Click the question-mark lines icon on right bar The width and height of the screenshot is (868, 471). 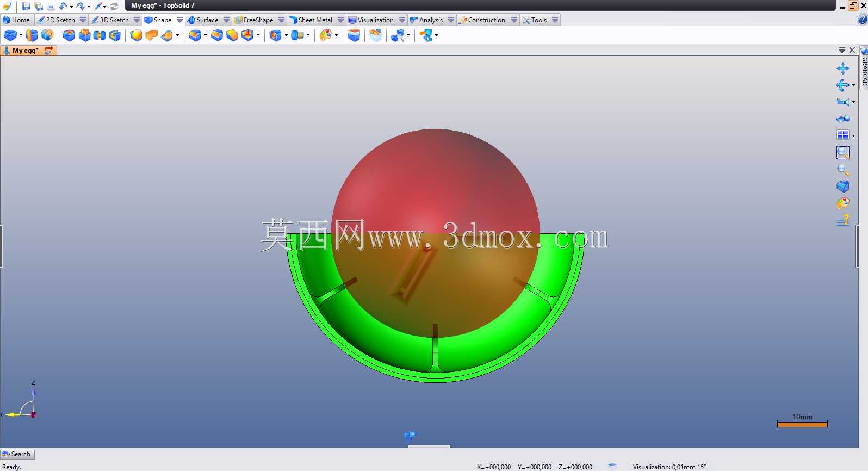(x=843, y=220)
